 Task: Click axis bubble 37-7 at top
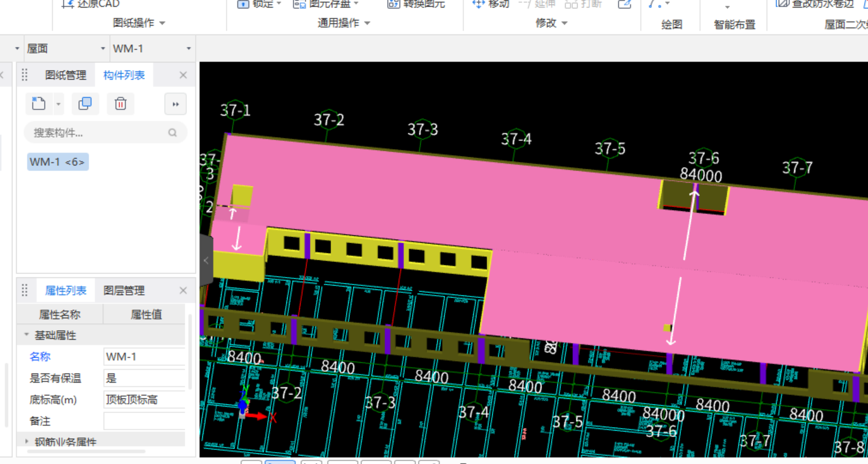coord(797,168)
